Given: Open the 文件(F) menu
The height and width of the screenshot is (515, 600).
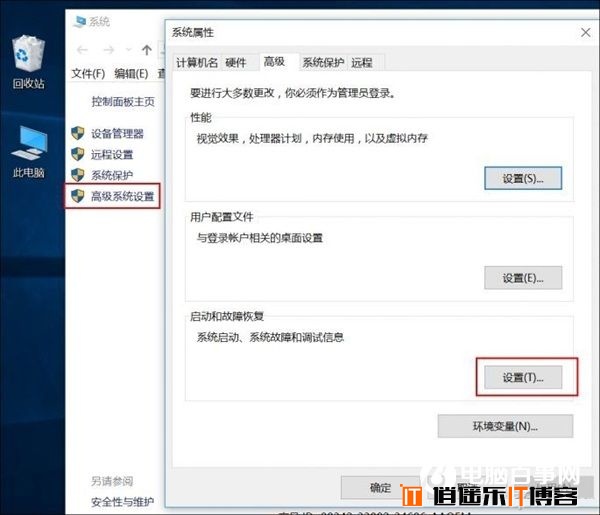Looking at the screenshot, I should tap(88, 73).
